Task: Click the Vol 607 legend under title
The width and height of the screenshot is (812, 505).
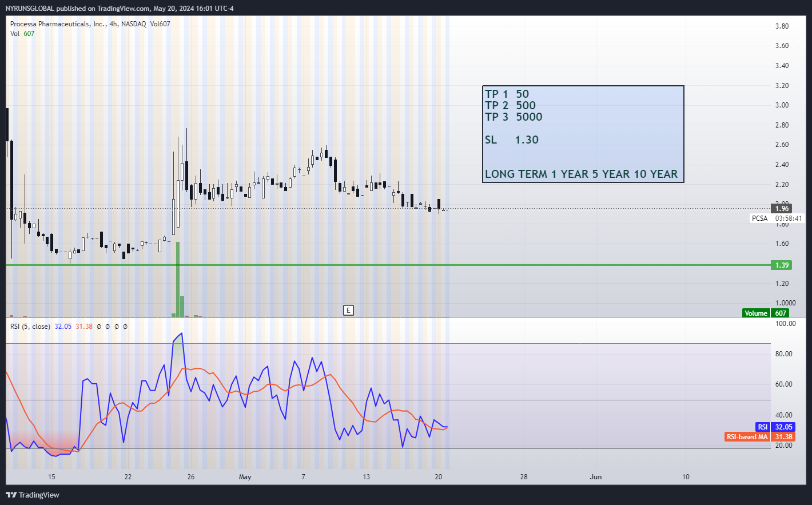Action: (x=22, y=34)
